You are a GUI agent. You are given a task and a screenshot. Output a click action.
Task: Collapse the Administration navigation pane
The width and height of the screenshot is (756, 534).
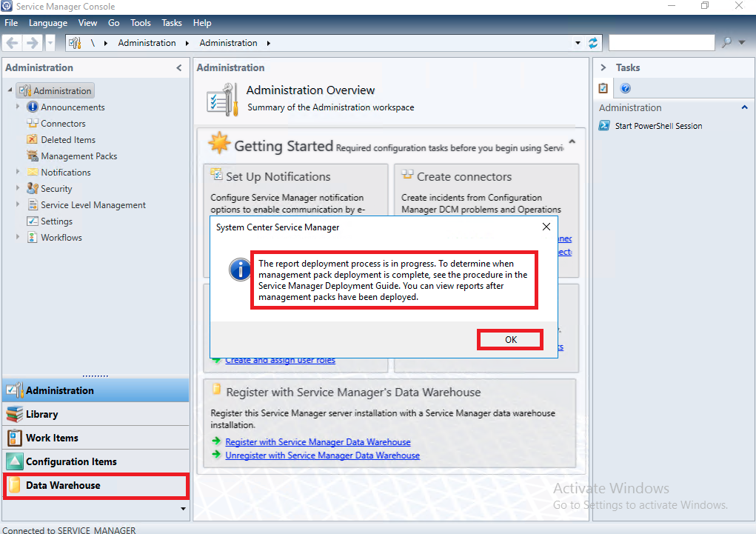tap(178, 68)
